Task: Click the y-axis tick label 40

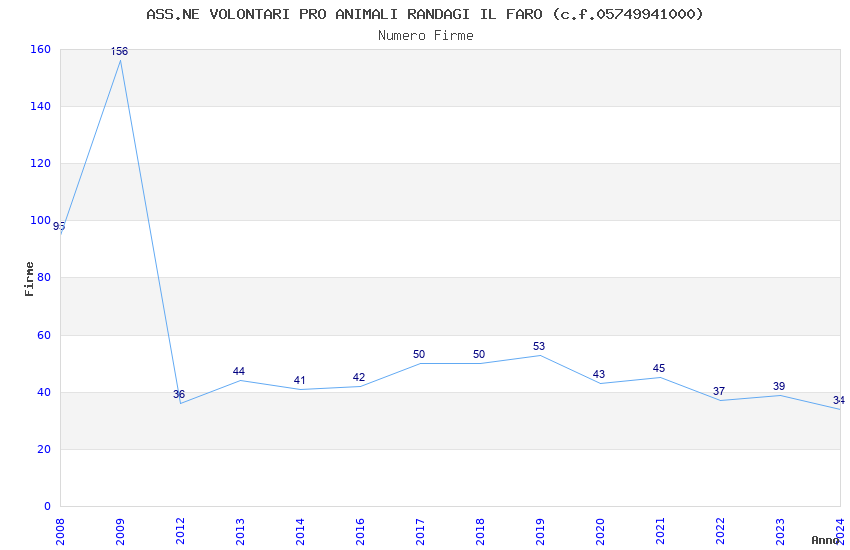Action: [x=44, y=392]
